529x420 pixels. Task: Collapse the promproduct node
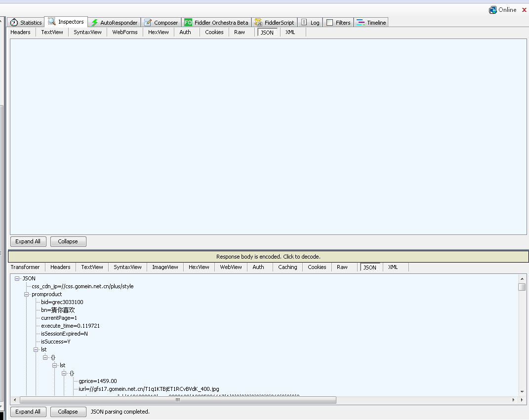pos(26,294)
